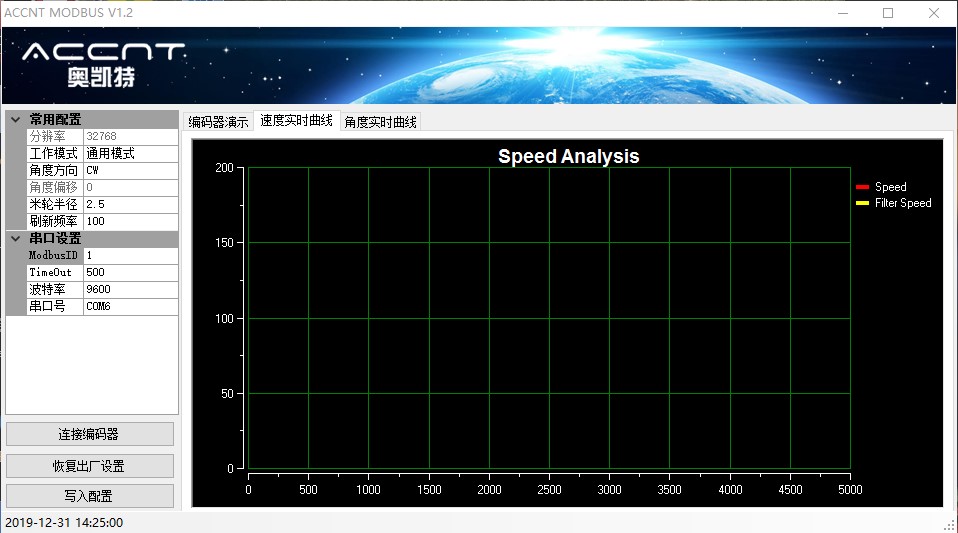Collapse the 常用配置 section chevron
Viewport: 958px width, 533px height.
click(x=15, y=119)
